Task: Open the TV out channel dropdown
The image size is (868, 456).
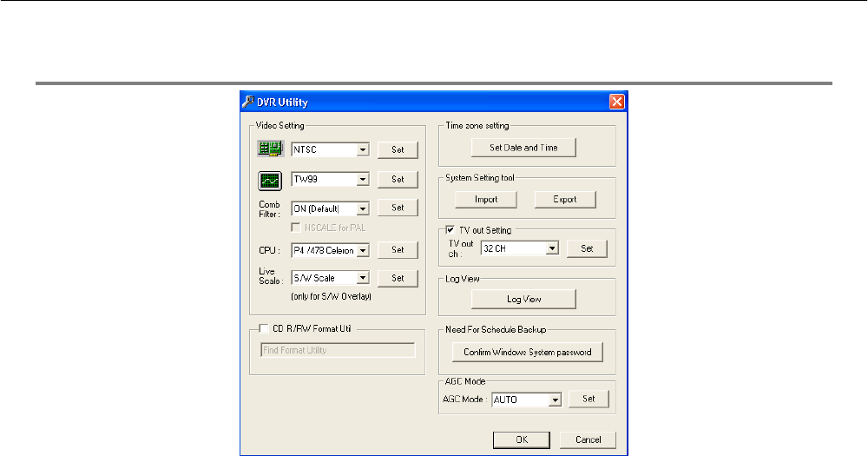Action: (x=551, y=248)
